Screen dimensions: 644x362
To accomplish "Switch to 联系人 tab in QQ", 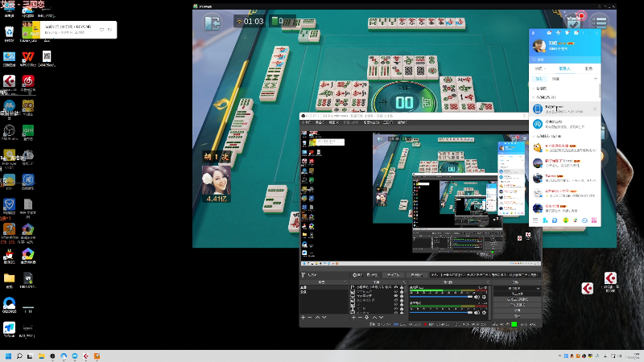I will coord(565,68).
